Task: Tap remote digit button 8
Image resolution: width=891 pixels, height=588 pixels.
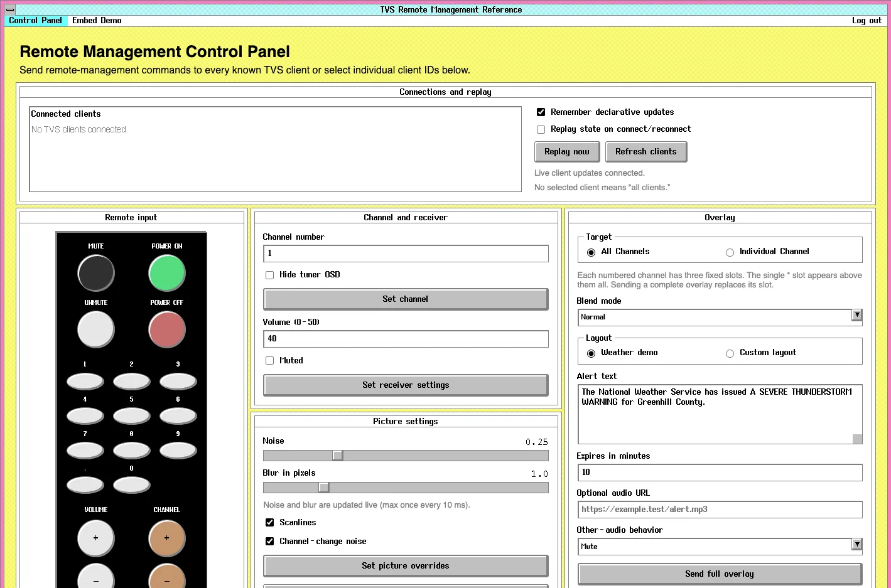Action: (x=132, y=451)
